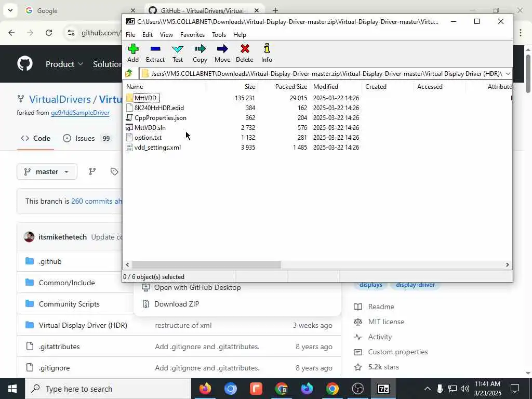Switch to the Google browser tab

click(x=80, y=10)
